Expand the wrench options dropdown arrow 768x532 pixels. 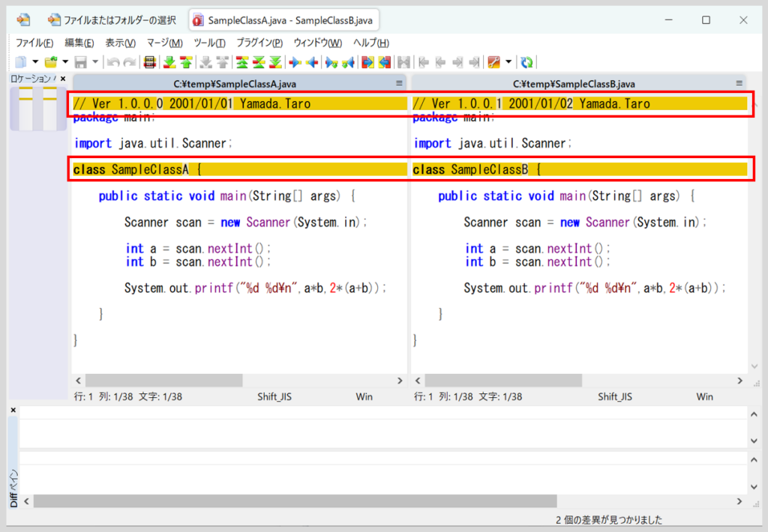click(508, 62)
